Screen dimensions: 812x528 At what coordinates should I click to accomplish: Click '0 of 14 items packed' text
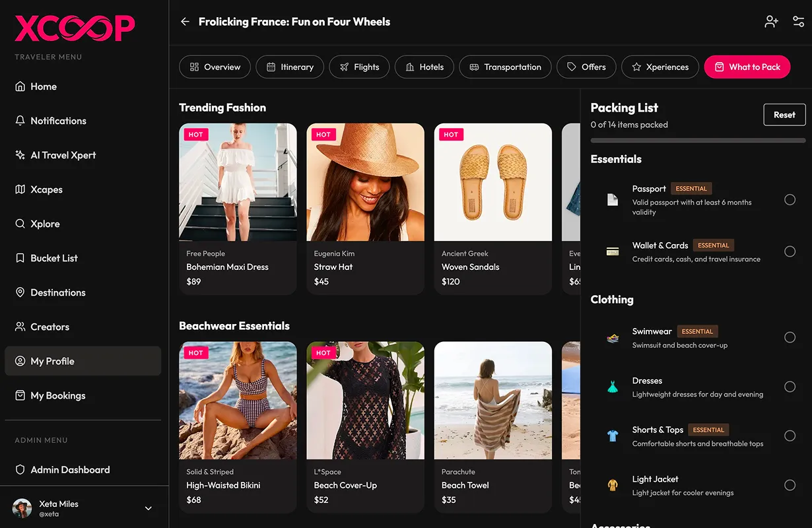click(629, 125)
